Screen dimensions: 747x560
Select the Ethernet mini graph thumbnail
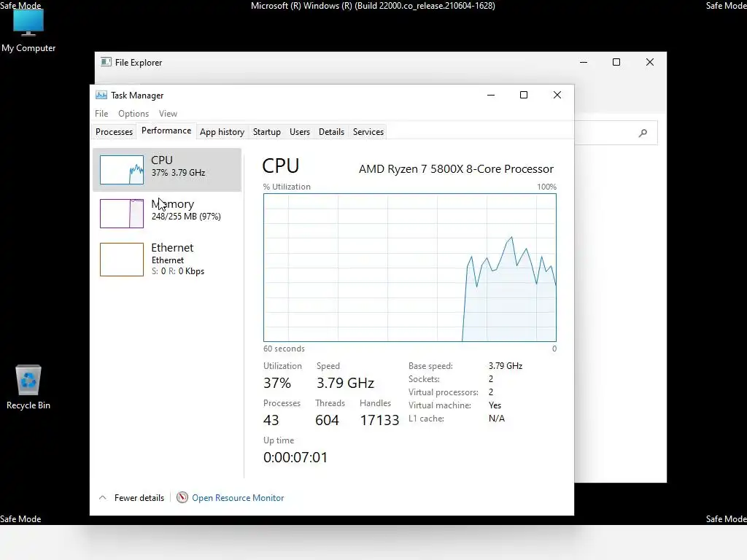(122, 260)
